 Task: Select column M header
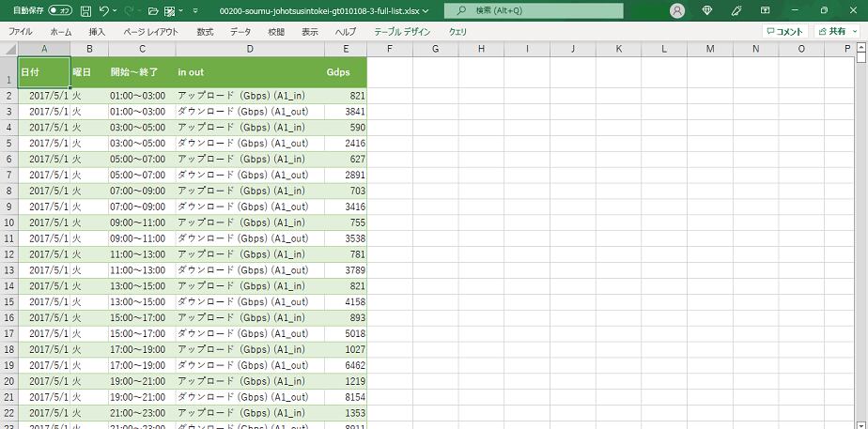coord(710,49)
